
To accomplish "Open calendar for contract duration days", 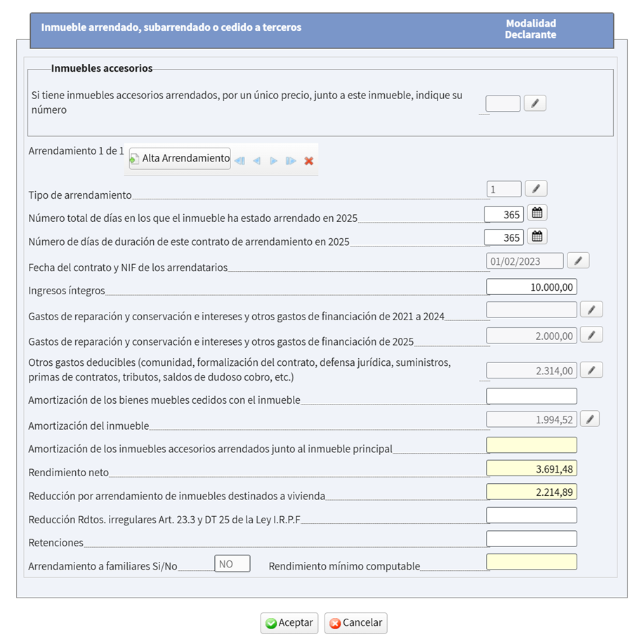I will click(537, 237).
